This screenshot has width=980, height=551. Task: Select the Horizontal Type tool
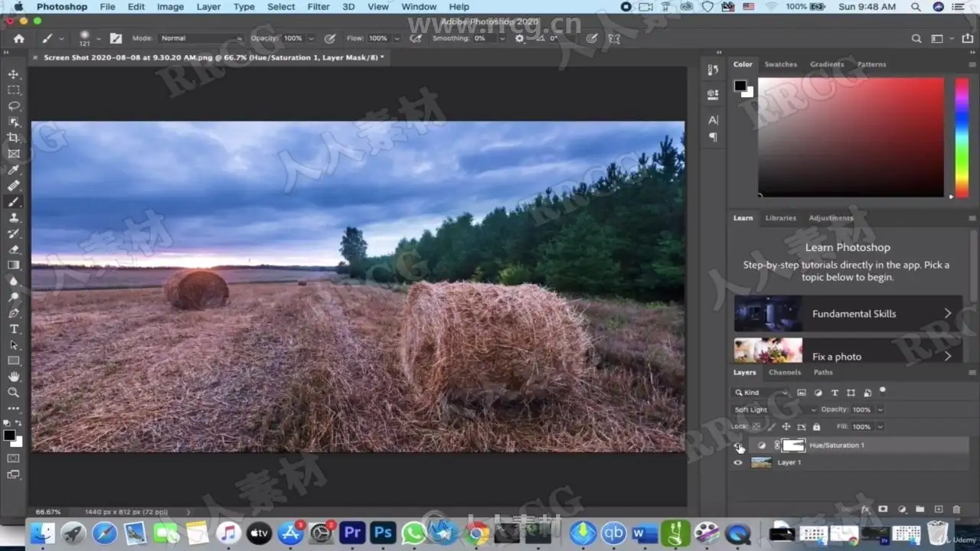tap(14, 329)
